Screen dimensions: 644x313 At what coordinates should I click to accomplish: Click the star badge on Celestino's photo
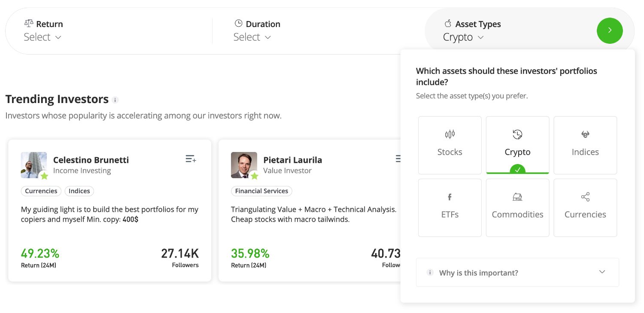click(44, 176)
